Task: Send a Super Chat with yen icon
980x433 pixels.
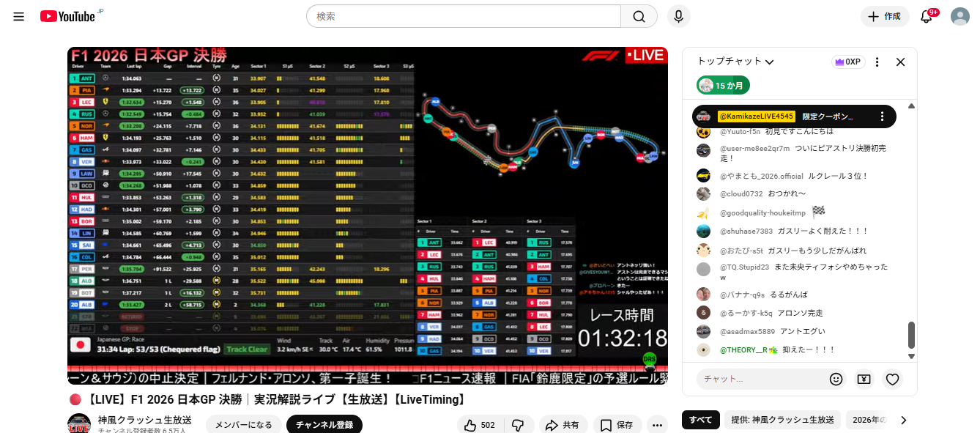Action: [x=864, y=379]
